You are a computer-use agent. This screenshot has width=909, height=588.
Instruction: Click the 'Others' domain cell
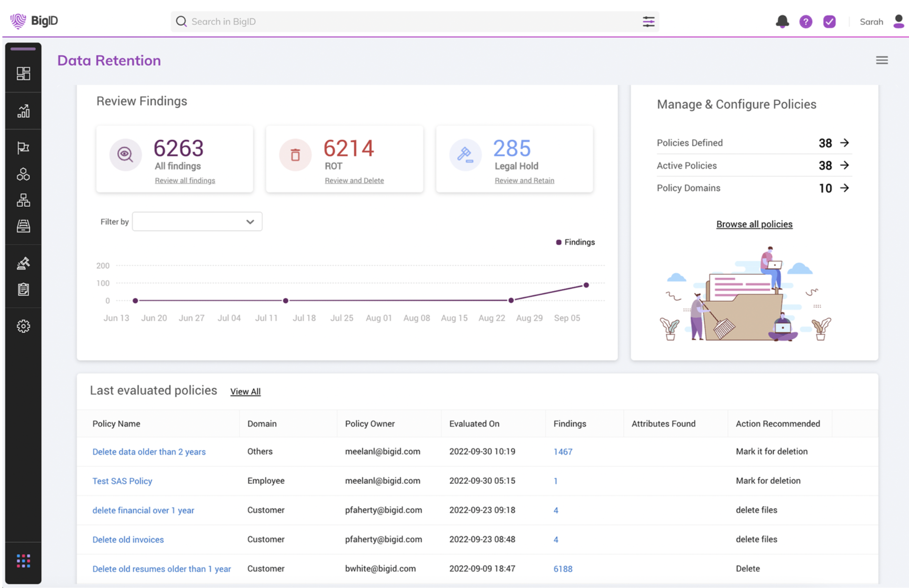tap(260, 451)
